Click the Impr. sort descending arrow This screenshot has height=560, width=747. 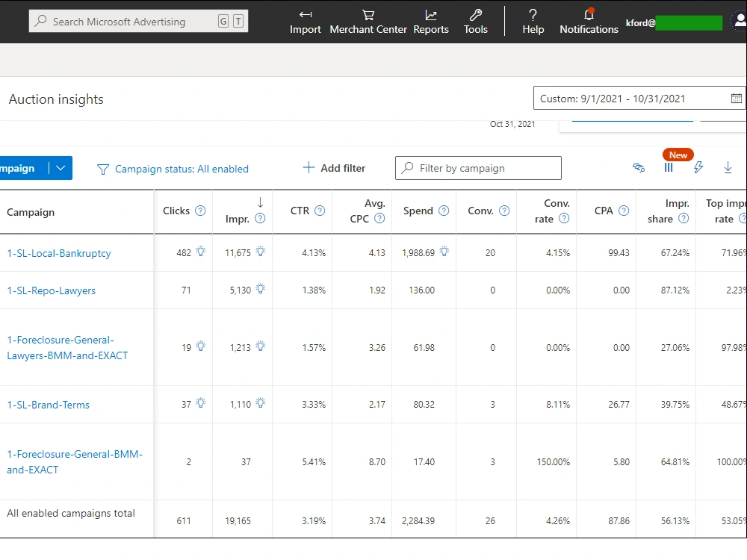click(x=260, y=202)
